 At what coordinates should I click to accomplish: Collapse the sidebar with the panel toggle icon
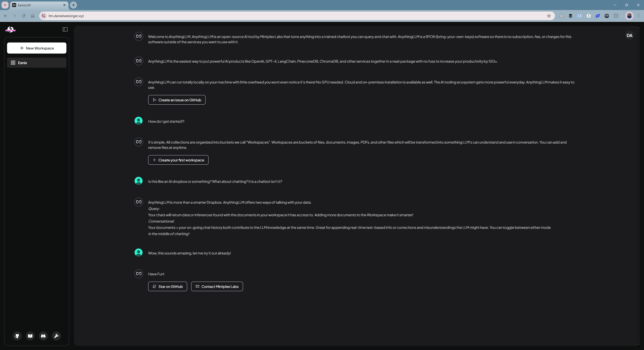[x=65, y=29]
